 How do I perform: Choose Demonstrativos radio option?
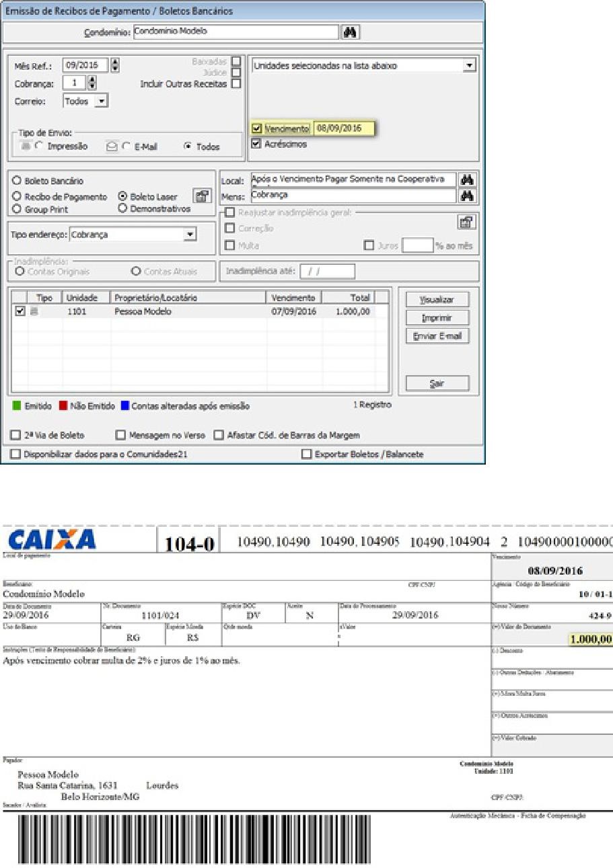click(x=122, y=208)
